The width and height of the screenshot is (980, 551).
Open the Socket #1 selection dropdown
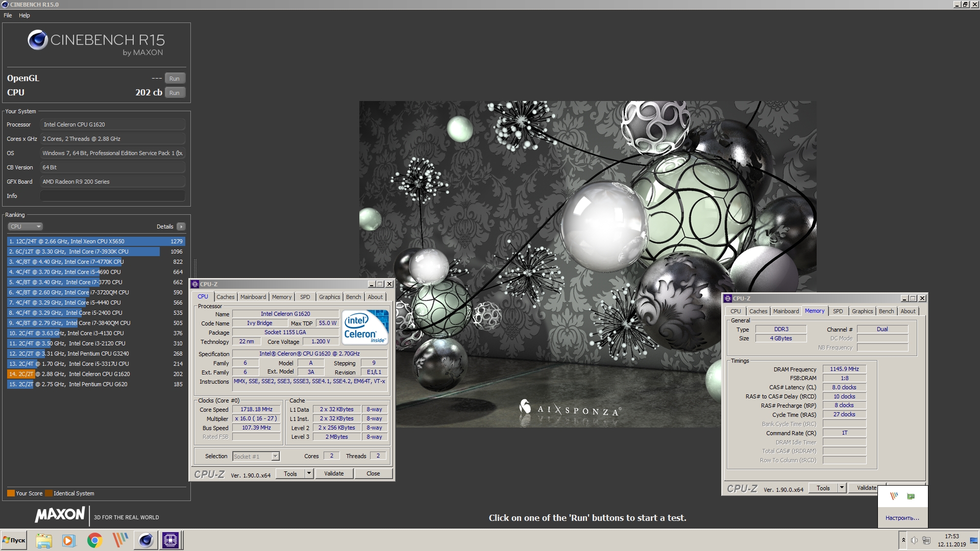[256, 456]
